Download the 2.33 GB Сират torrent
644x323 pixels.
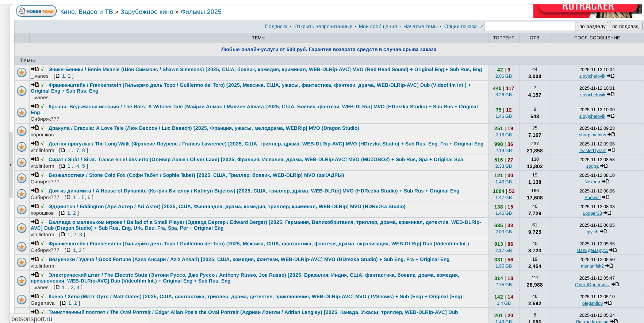(x=503, y=166)
